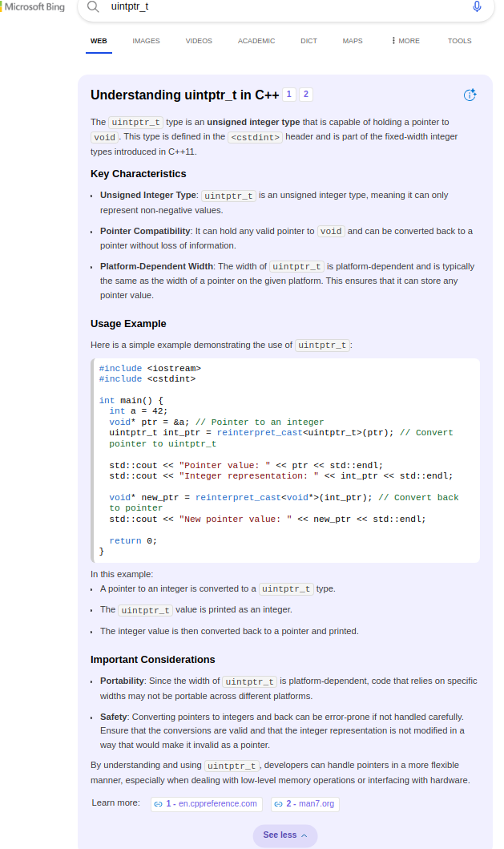Collapse answer with See less button
Viewport: 504px width, 849px height.
point(285,835)
